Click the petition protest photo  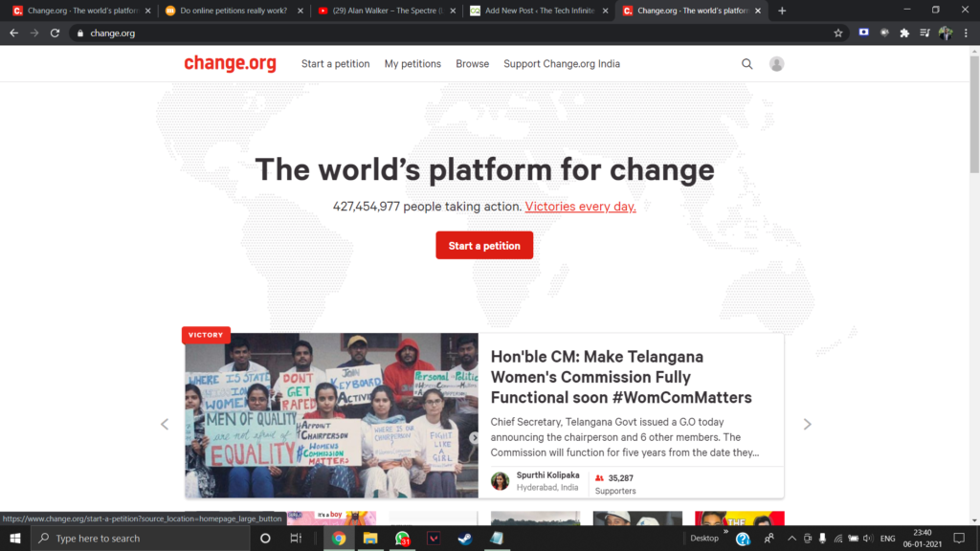coord(331,415)
